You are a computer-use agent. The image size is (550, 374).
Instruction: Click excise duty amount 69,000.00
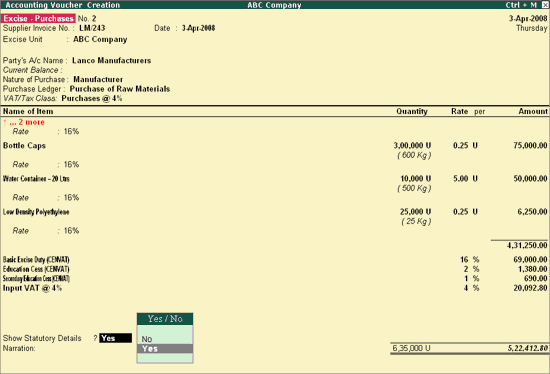530,260
